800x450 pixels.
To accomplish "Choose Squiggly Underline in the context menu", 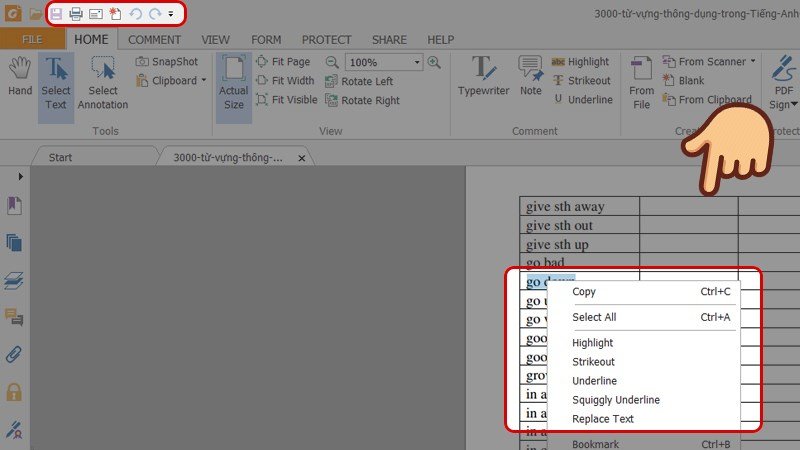I will 643,399.
